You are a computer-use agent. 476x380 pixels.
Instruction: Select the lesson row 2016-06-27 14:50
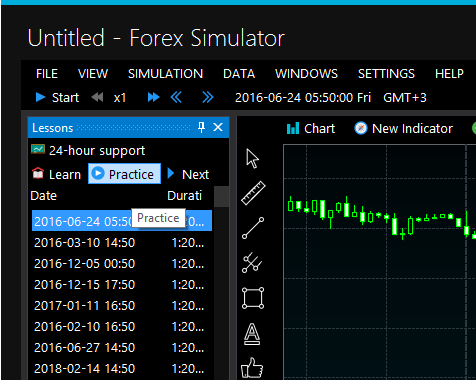click(122, 348)
